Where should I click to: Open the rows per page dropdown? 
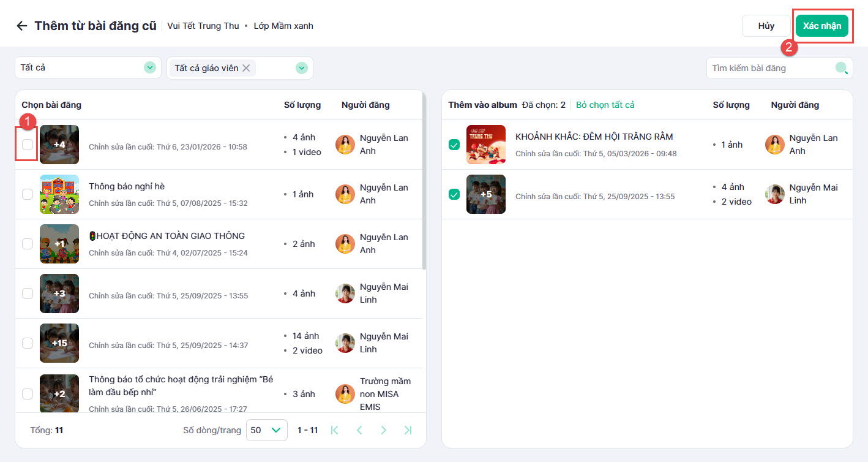coord(267,430)
